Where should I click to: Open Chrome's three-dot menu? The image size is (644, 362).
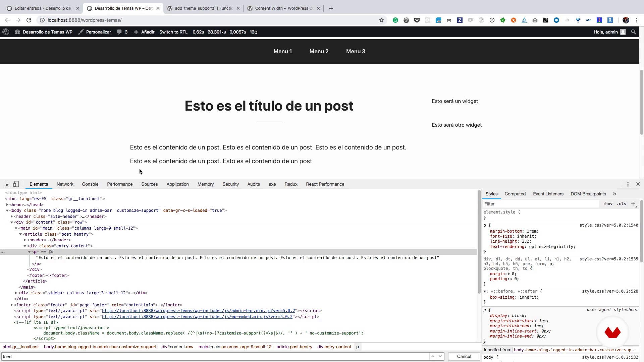pyautogui.click(x=637, y=20)
